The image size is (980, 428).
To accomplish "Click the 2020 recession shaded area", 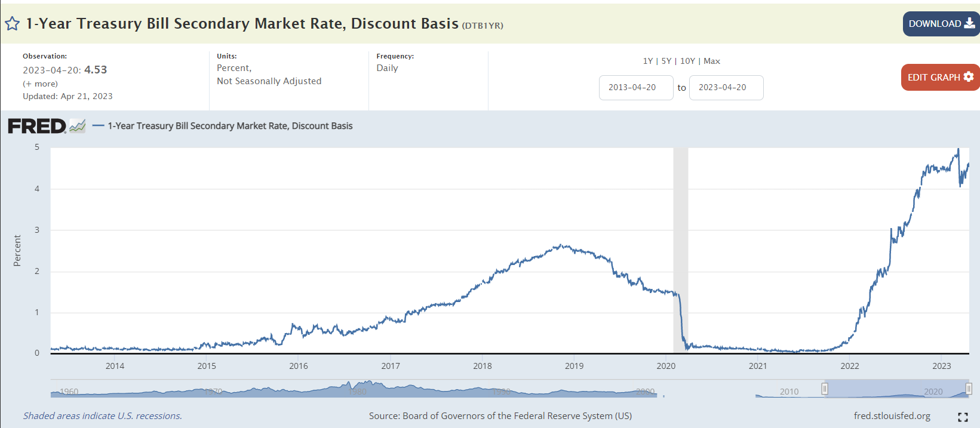I will 680,251.
